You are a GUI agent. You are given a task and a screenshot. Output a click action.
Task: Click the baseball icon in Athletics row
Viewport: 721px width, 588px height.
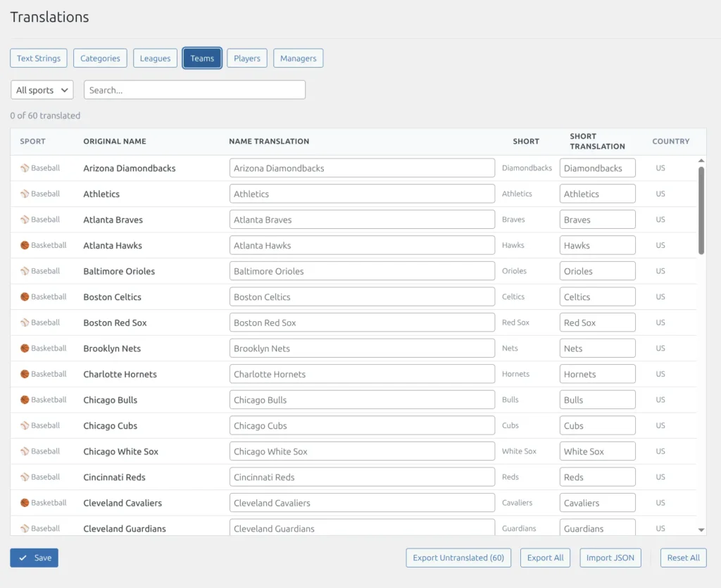[x=25, y=194]
